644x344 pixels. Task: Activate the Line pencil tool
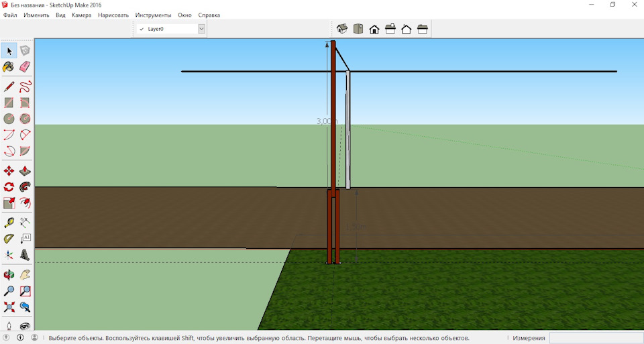click(x=9, y=87)
